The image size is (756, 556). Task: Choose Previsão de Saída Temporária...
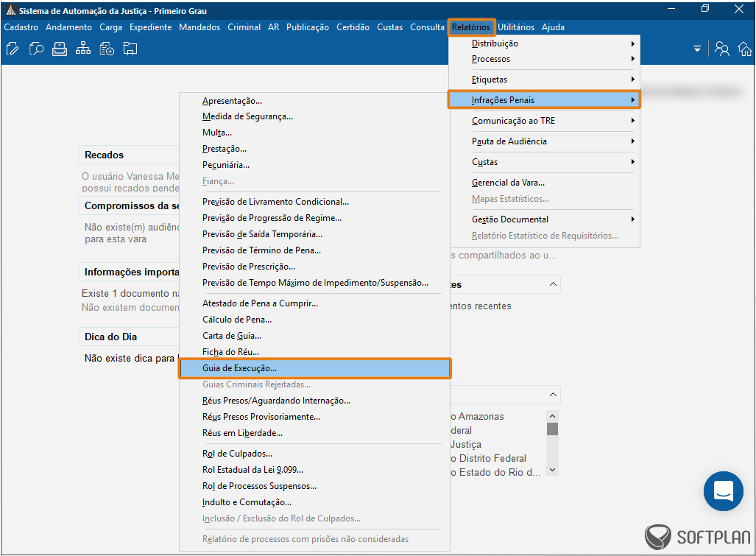coord(314,234)
